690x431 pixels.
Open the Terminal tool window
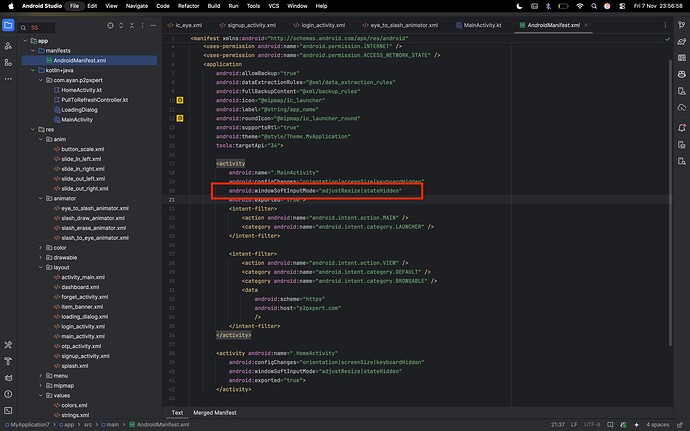pos(8,410)
